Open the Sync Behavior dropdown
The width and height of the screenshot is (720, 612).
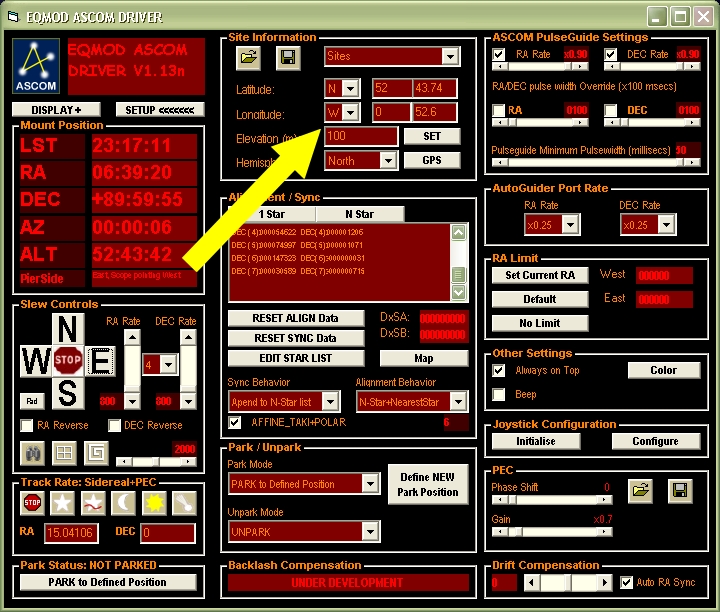[330, 402]
